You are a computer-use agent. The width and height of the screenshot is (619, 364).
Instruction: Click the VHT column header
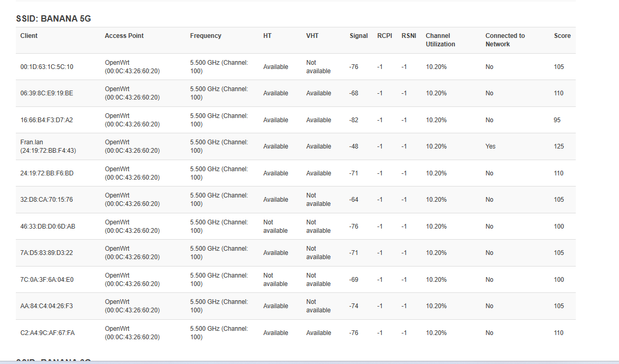coord(312,36)
